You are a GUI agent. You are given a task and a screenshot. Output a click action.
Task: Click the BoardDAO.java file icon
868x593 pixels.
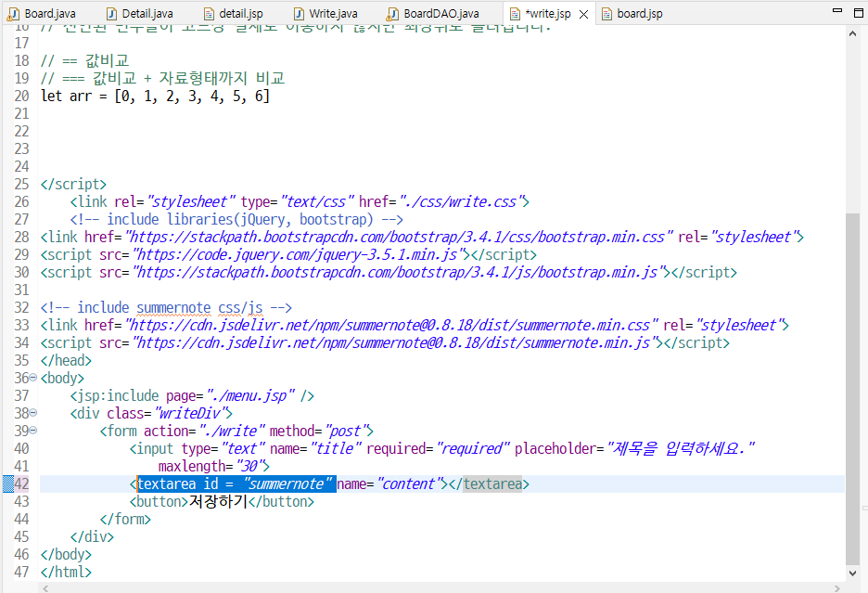point(392,14)
